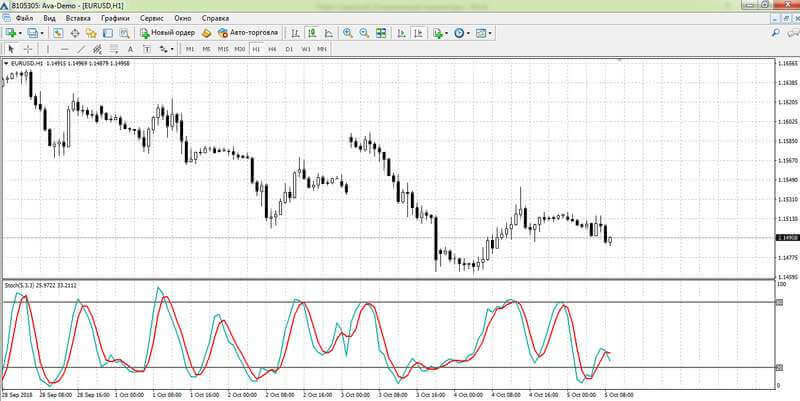Viewport: 800px width, 401px height.
Task: Select the equidistant channel tool
Action: 97,49
